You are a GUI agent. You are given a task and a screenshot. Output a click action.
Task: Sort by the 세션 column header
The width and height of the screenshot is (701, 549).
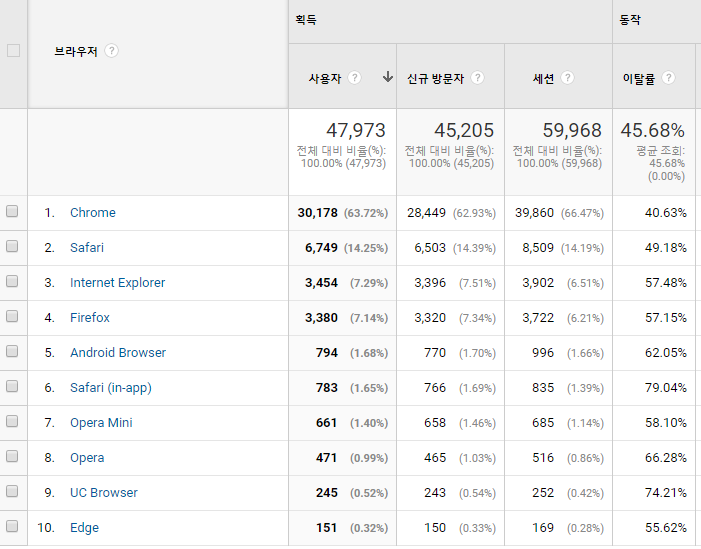543,79
